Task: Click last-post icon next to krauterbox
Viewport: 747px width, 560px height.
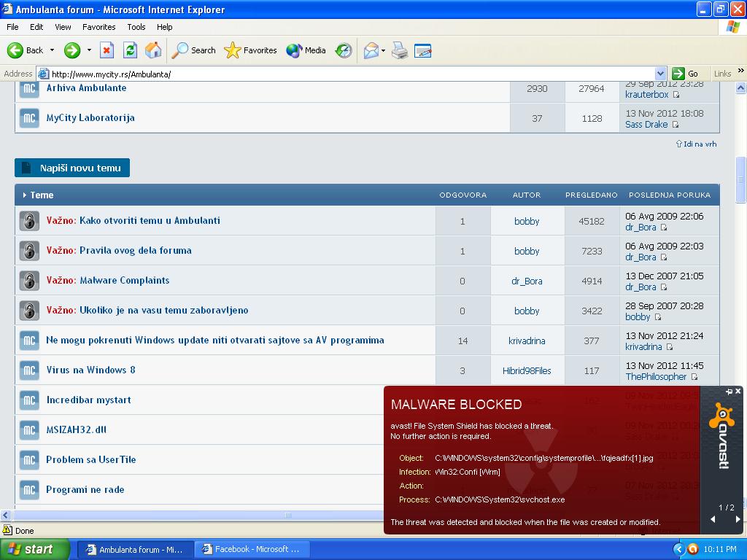Action: point(676,95)
